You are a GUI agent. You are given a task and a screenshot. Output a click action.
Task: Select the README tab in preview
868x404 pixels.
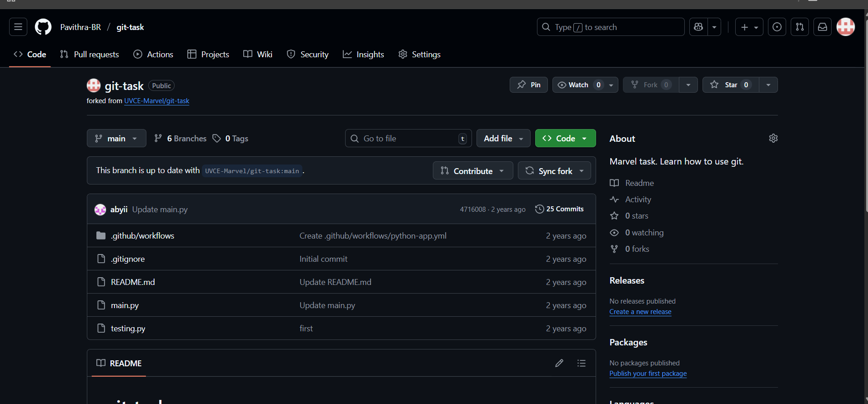click(119, 364)
